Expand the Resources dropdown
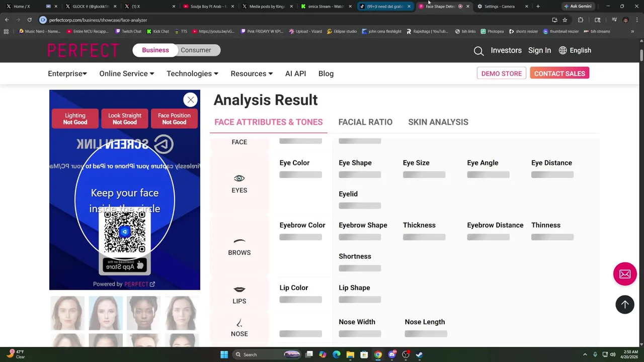The height and width of the screenshot is (362, 644). pyautogui.click(x=252, y=73)
